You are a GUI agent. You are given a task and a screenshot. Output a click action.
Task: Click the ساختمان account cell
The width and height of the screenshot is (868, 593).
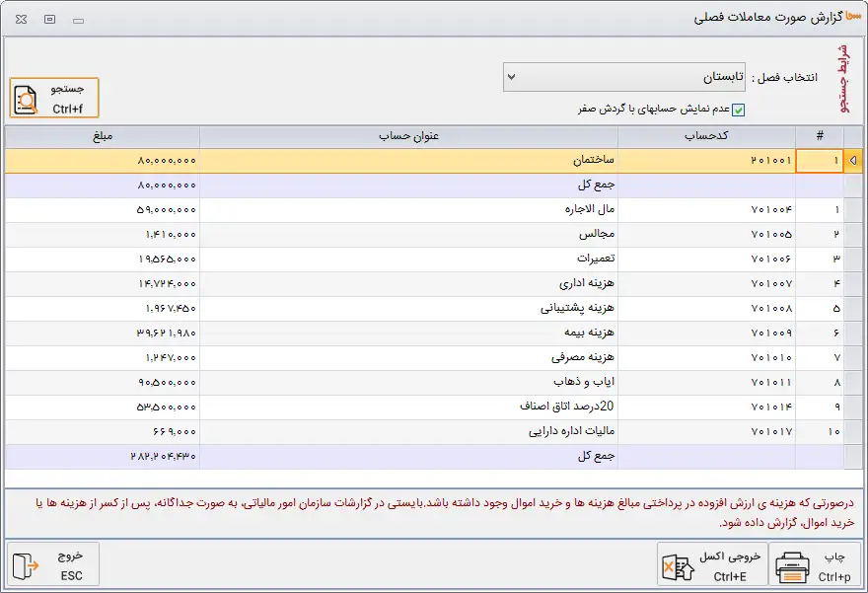pyautogui.click(x=408, y=161)
